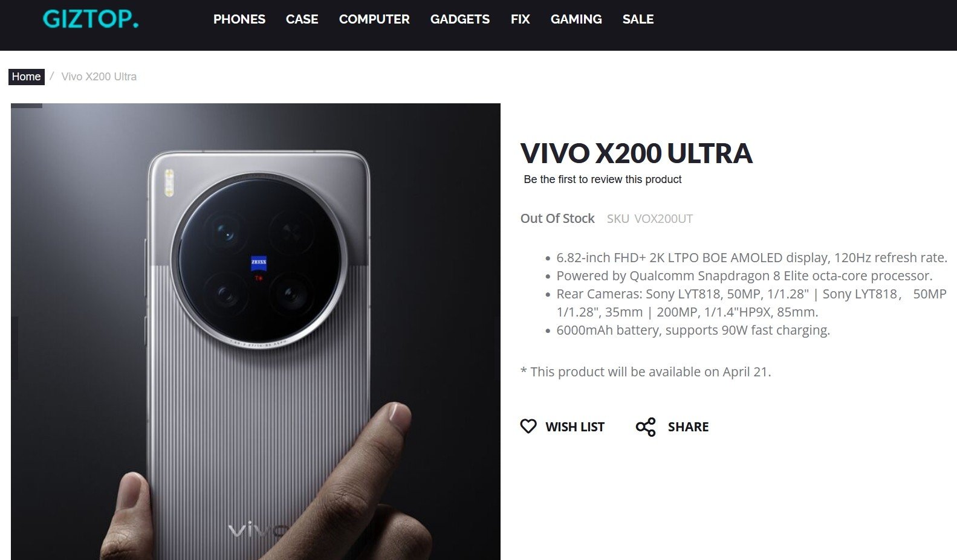957x560 pixels.
Task: Click next image arrow on gallery
Action: 497,348
